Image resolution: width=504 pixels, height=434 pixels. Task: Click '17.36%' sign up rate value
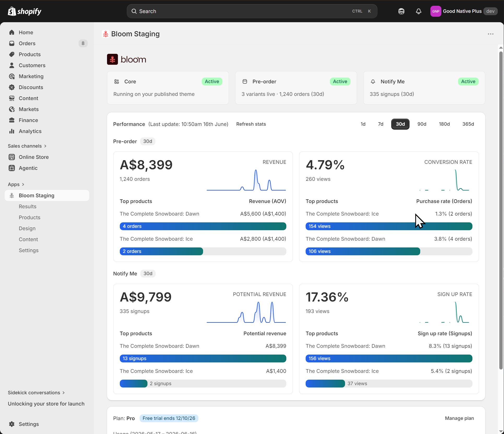point(327,297)
